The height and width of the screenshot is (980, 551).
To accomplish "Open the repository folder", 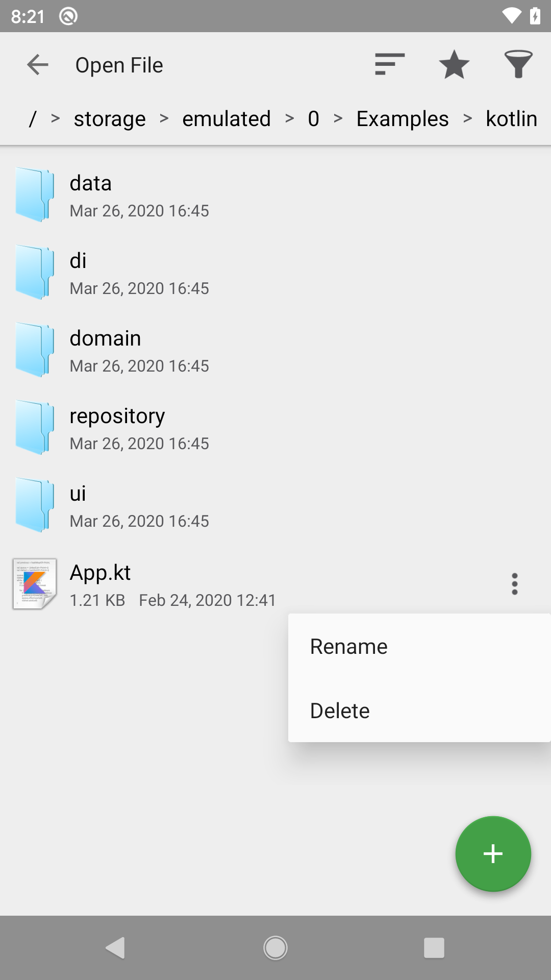I will pos(117,428).
